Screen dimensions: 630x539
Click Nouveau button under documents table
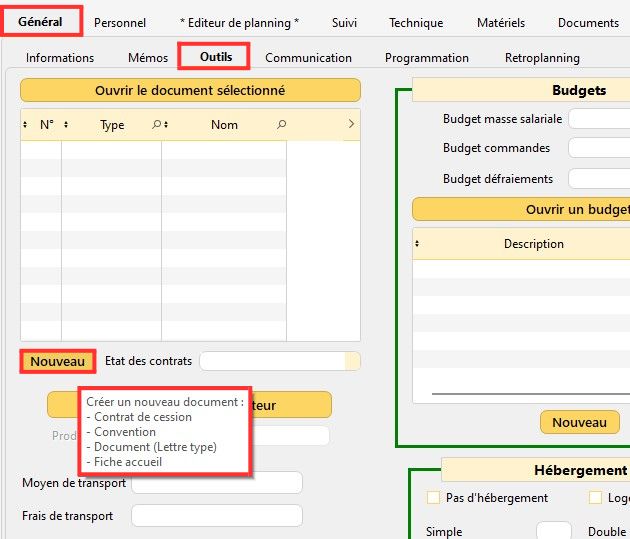click(x=58, y=361)
